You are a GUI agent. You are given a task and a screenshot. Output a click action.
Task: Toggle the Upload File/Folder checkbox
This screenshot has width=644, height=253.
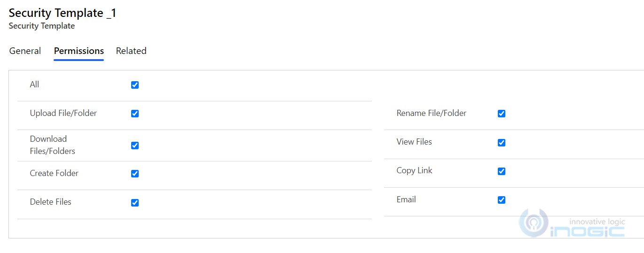click(135, 114)
